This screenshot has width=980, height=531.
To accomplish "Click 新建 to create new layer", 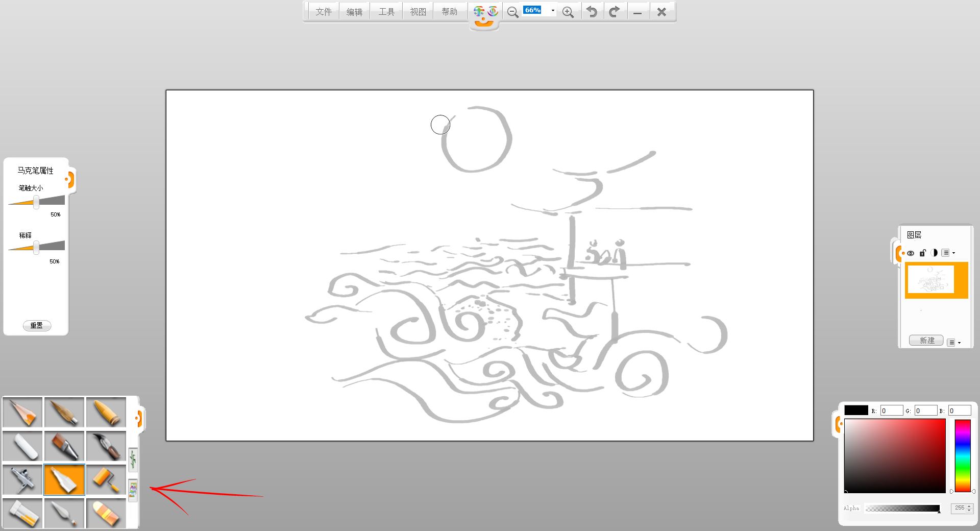I will tap(926, 341).
